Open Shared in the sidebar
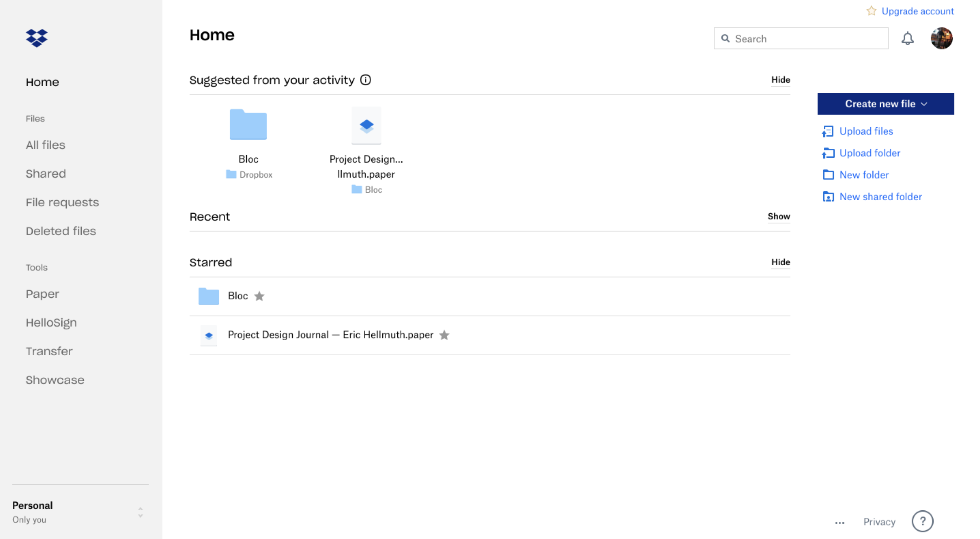Viewport: 980px width, 539px height. tap(46, 174)
